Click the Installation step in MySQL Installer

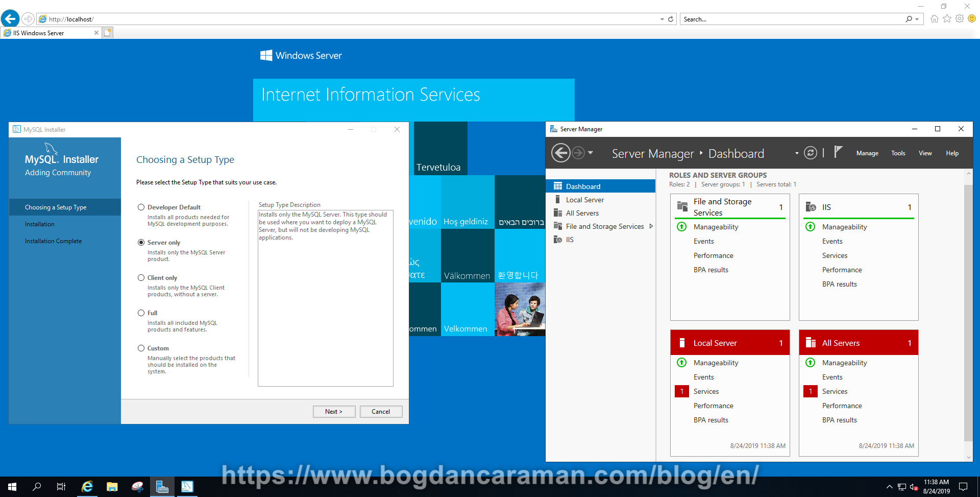(40, 224)
